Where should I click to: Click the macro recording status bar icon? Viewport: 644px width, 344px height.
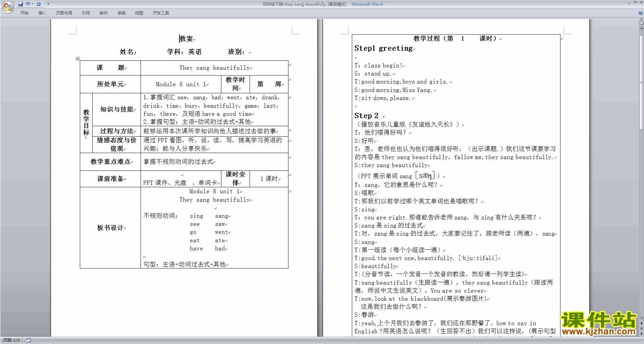(x=29, y=340)
